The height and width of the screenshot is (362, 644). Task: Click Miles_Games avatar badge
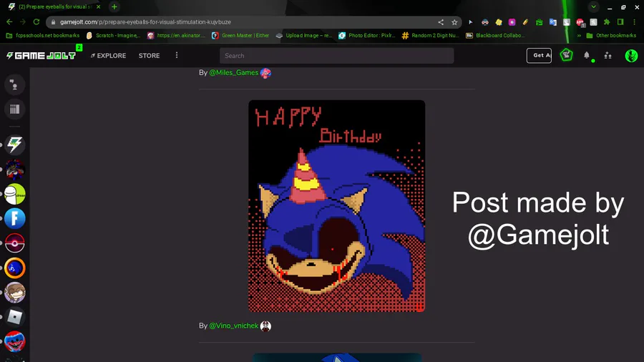[x=265, y=73]
